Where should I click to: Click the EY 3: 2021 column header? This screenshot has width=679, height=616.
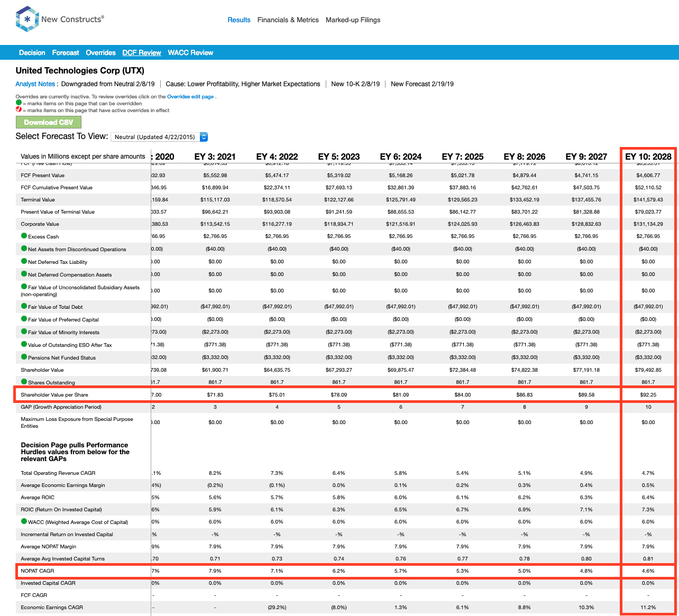[x=215, y=157]
